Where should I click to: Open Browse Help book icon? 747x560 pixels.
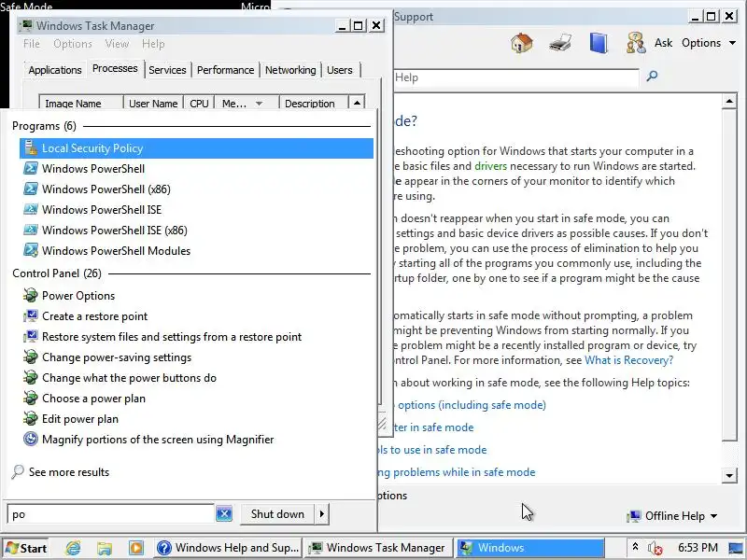point(599,43)
